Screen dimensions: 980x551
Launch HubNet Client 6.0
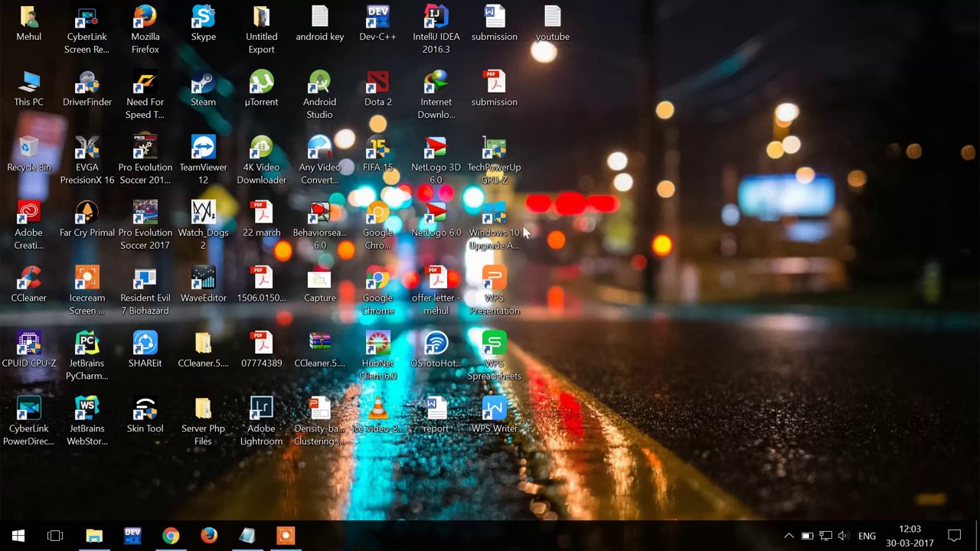point(377,356)
